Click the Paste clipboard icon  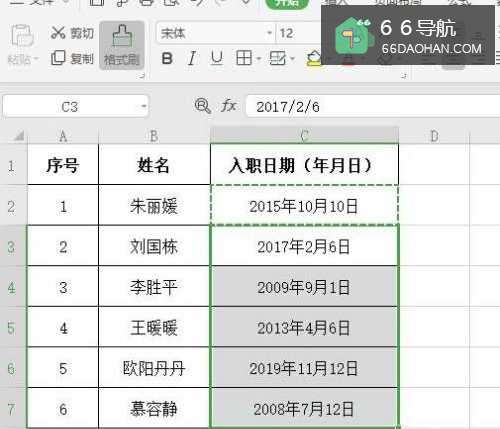pos(22,35)
